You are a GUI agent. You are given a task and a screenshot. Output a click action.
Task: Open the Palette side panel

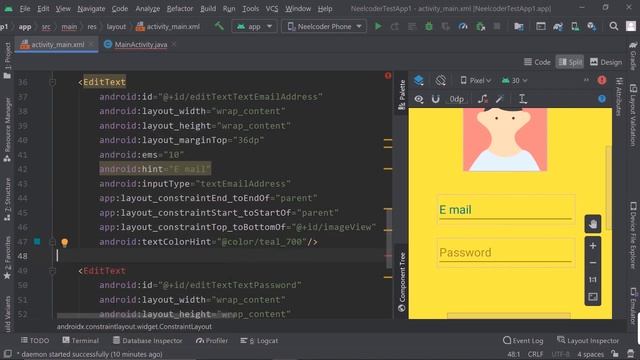click(x=402, y=95)
